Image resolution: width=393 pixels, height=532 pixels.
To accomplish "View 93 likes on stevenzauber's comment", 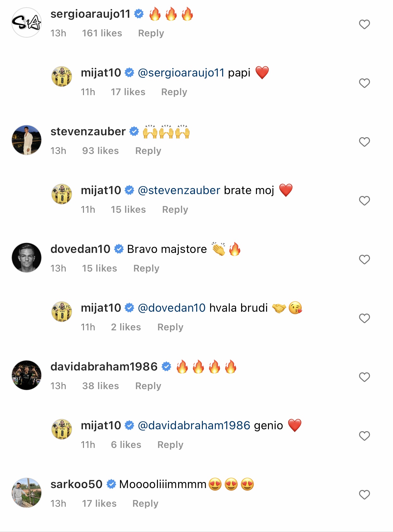I will (100, 151).
